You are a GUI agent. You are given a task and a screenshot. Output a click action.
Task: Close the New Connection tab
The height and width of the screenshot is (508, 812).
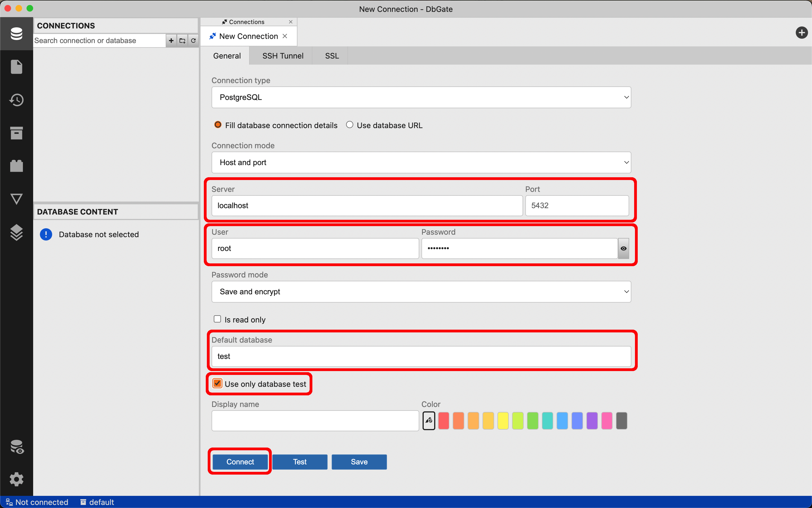(x=285, y=36)
